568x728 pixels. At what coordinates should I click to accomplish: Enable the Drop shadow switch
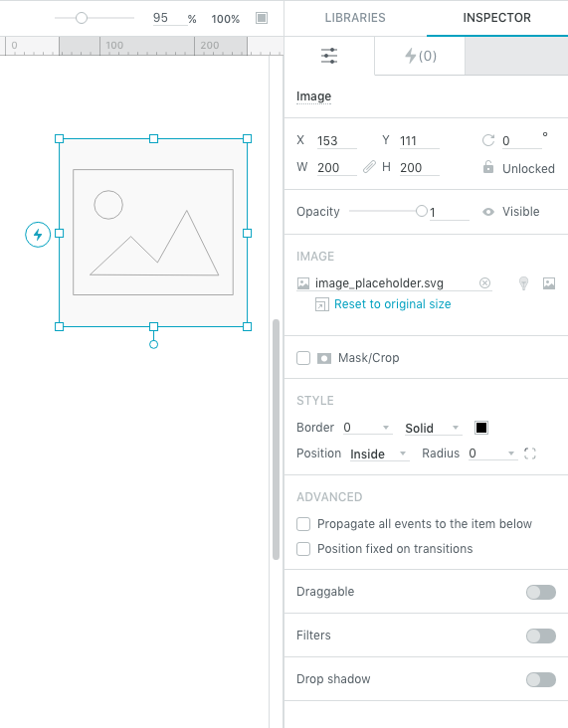(x=540, y=679)
